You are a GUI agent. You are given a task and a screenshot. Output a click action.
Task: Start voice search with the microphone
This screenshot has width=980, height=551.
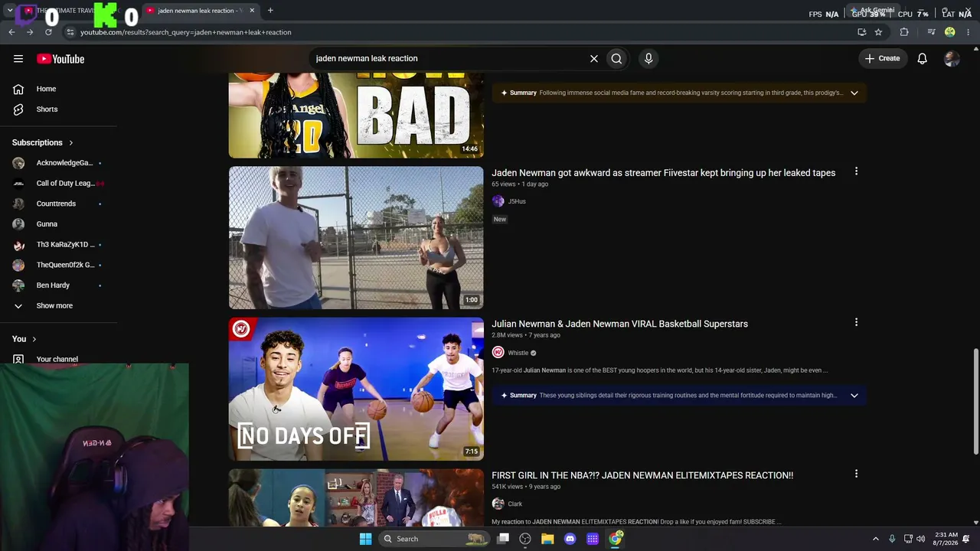(648, 58)
